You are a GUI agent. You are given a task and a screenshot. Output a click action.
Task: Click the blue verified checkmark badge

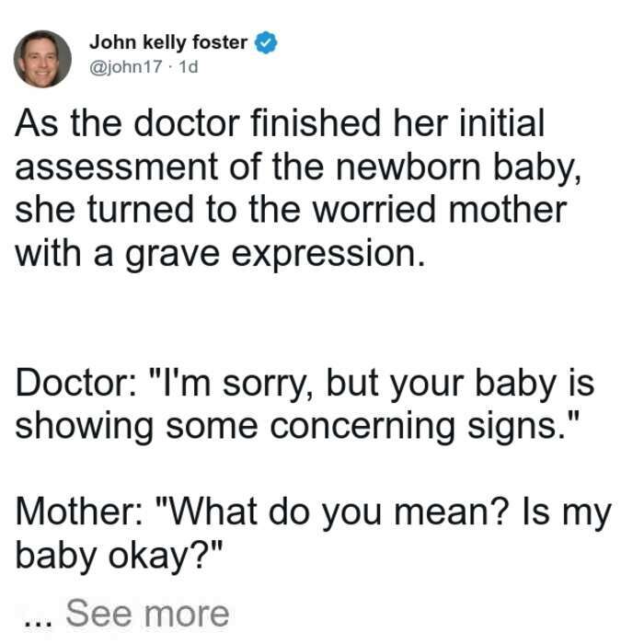[x=266, y=42]
